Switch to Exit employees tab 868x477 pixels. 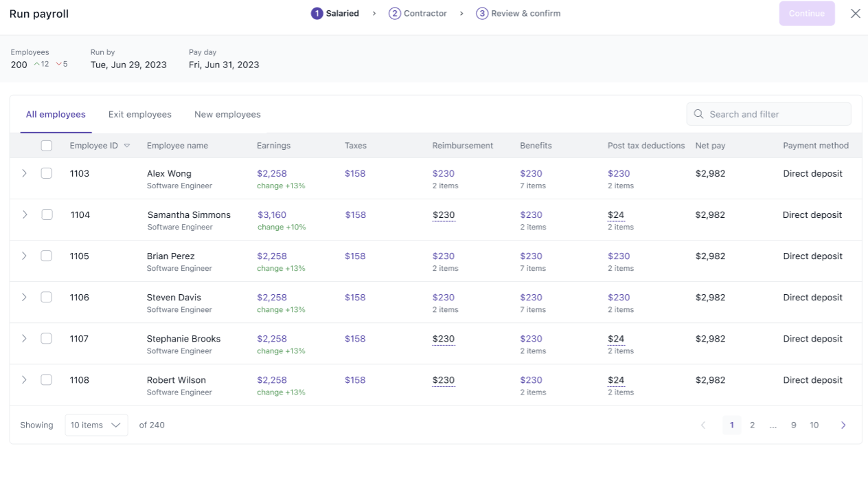139,114
